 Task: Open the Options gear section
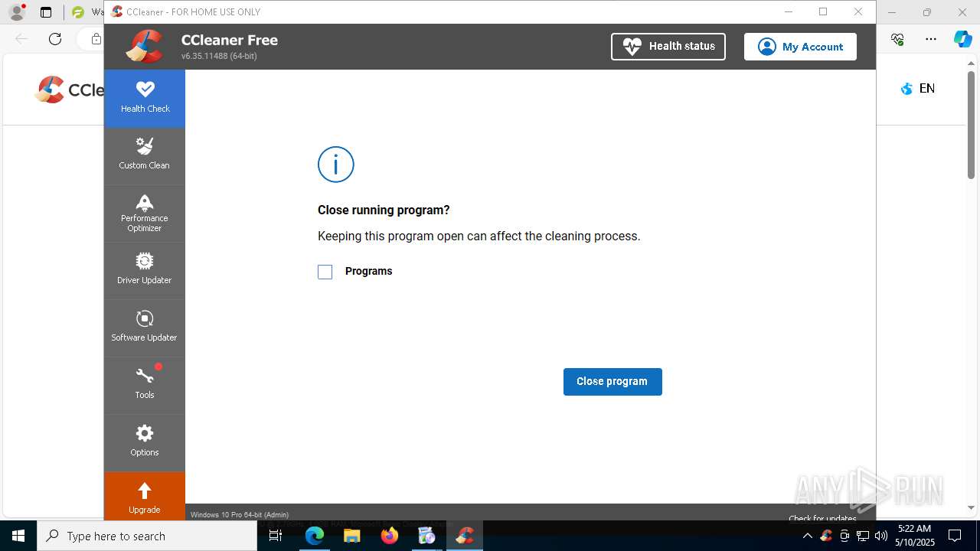coord(145,442)
